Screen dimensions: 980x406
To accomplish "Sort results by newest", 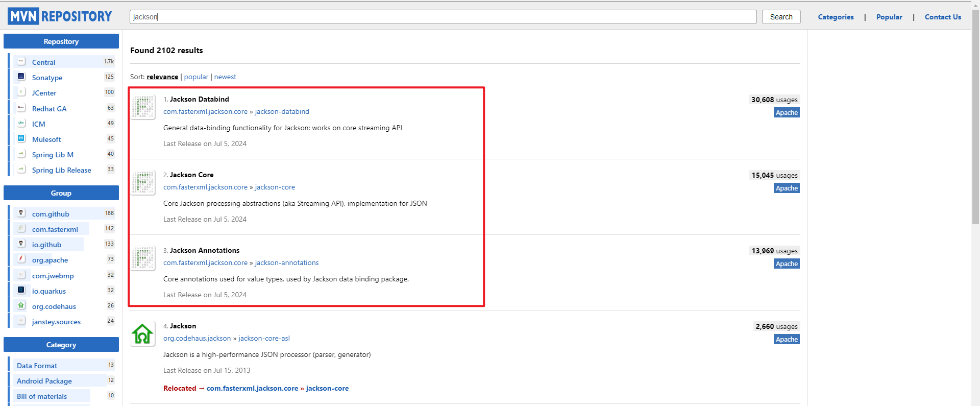I will click(225, 77).
